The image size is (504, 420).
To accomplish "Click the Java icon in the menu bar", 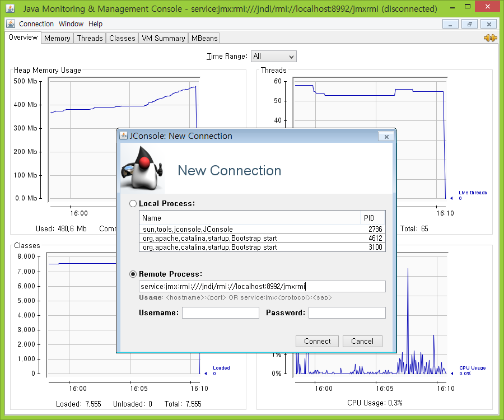I will [11, 24].
